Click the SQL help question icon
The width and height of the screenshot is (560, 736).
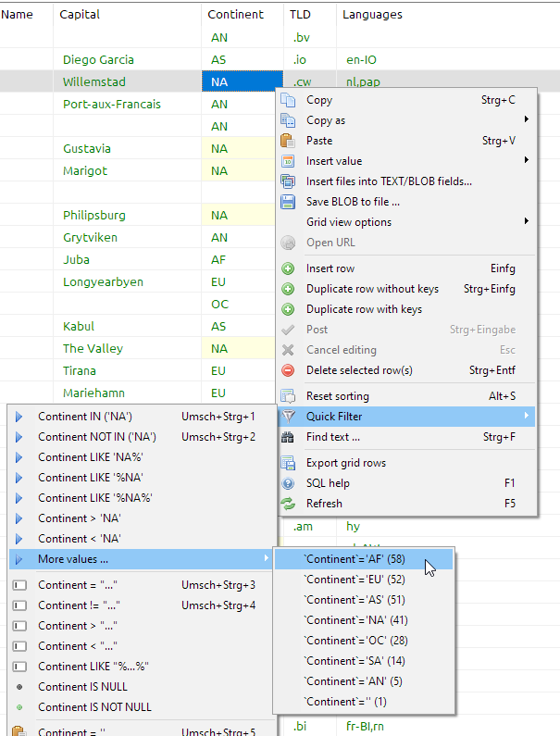pyautogui.click(x=288, y=483)
